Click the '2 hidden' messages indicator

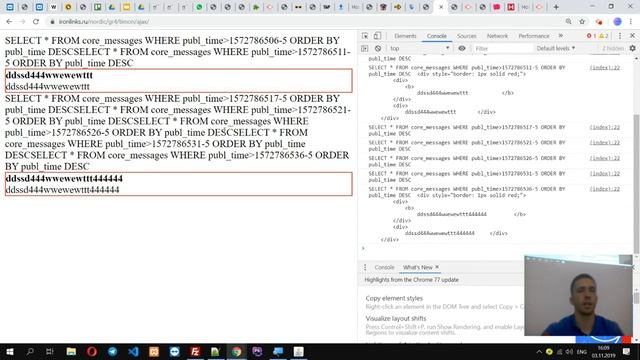pos(613,48)
